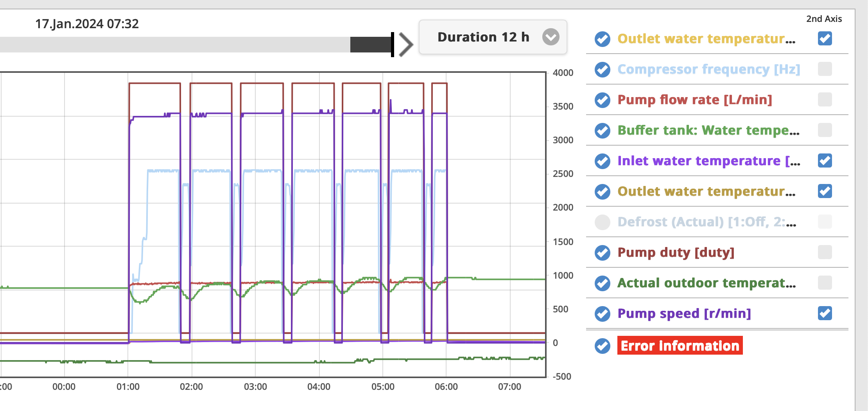
Task: Hide Pump flow rate via its check circle
Action: pos(602,100)
